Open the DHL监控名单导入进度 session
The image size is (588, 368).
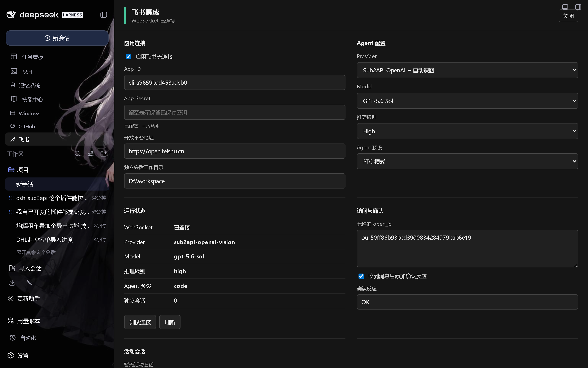pyautogui.click(x=57, y=239)
